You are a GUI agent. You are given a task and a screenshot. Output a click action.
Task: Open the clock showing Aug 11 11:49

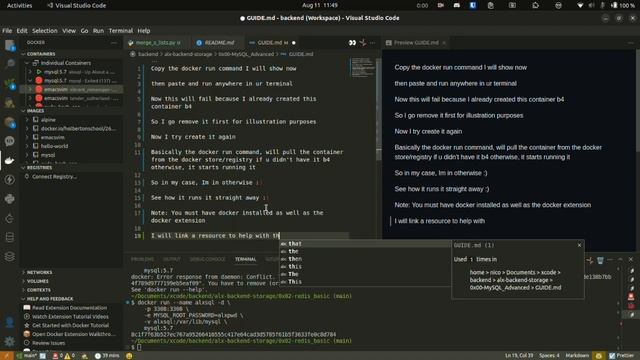tap(320, 5)
